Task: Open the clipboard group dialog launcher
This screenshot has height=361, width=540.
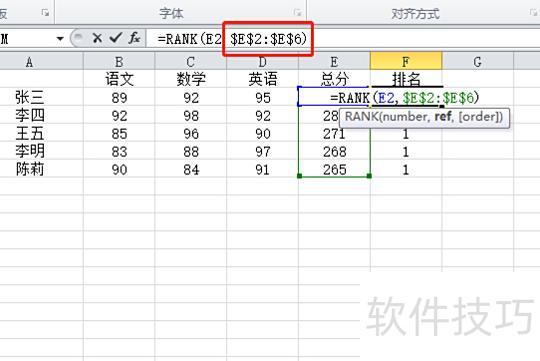Action: [x=45, y=13]
